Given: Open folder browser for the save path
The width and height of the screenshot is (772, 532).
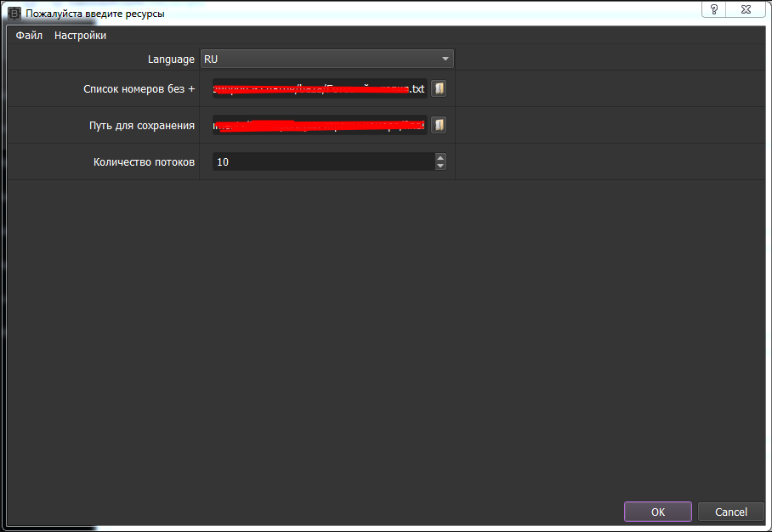Looking at the screenshot, I should tap(439, 125).
